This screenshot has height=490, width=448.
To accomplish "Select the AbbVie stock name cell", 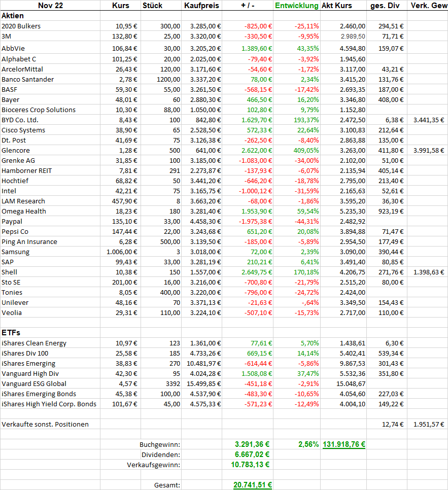I will point(14,48).
